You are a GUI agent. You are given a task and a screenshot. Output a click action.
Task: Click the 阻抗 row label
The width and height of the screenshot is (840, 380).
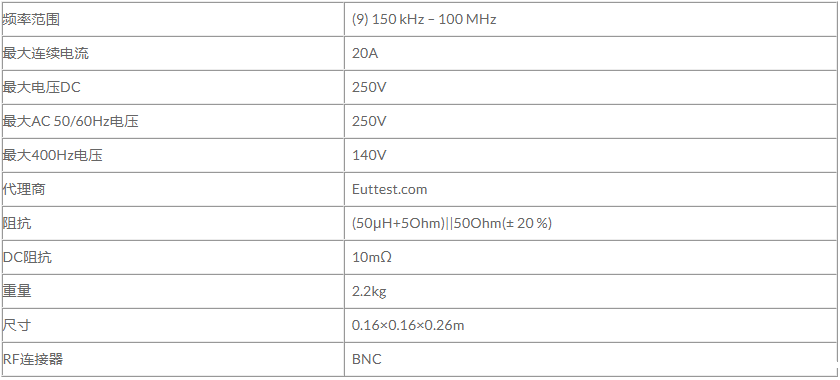[x=17, y=223]
